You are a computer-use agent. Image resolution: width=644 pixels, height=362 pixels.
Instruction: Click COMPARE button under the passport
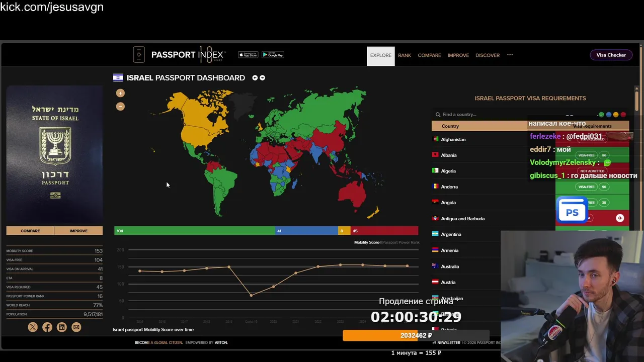point(30,231)
